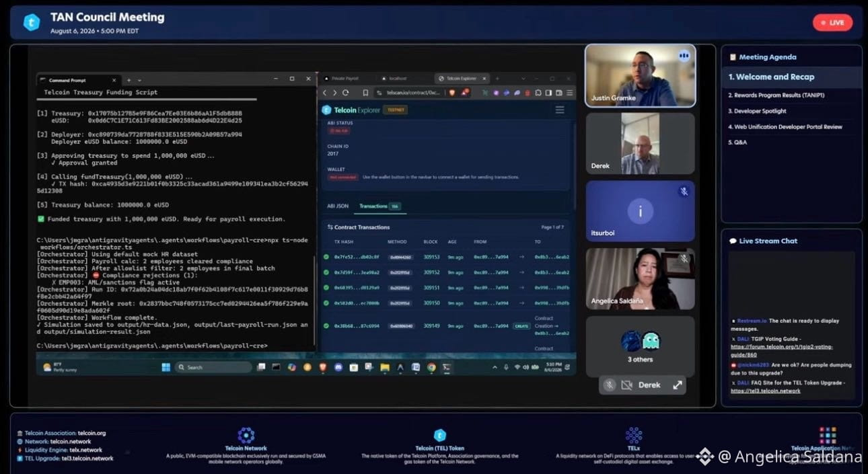Select agenda item Rewards Program Results (TANIP1)
The image size is (868, 474).
776,95
